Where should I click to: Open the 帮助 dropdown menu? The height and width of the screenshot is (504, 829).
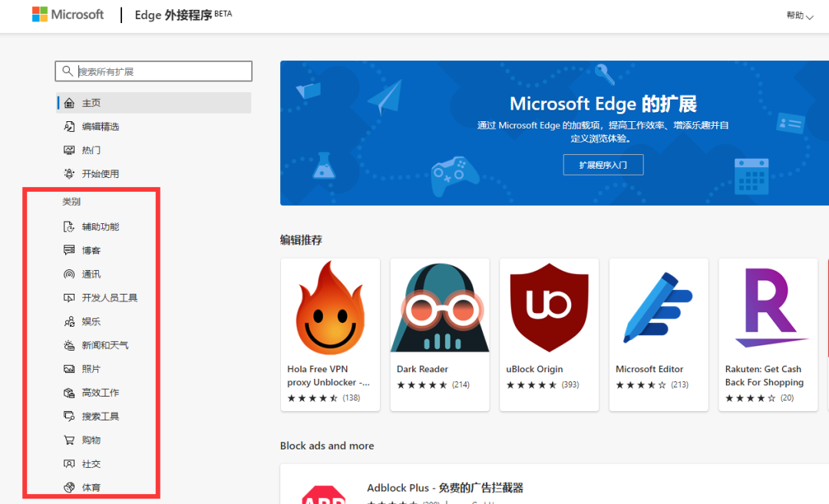click(x=799, y=16)
